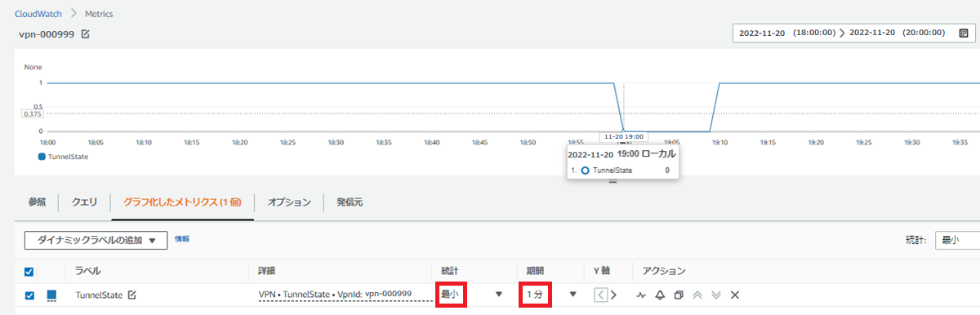Edit the vpn-000999 graph title

[85, 33]
